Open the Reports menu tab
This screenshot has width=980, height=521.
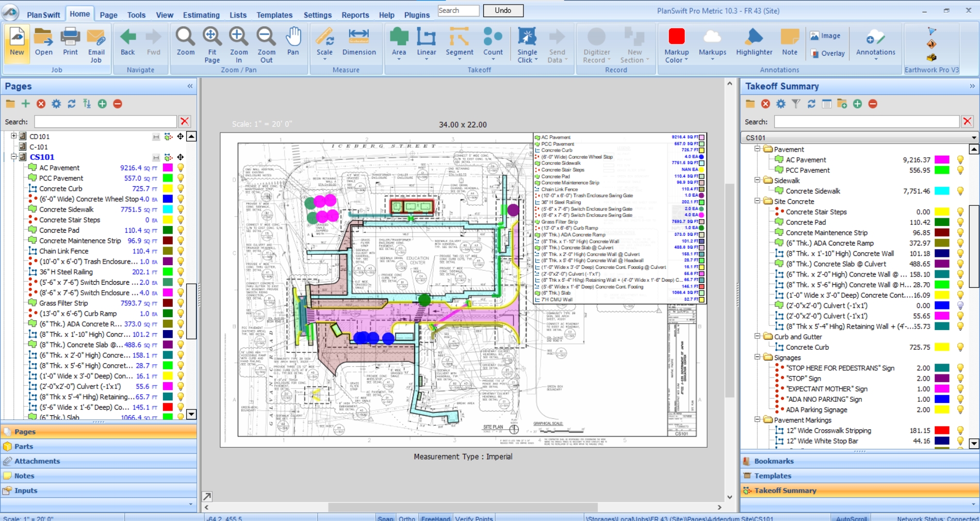pos(355,15)
